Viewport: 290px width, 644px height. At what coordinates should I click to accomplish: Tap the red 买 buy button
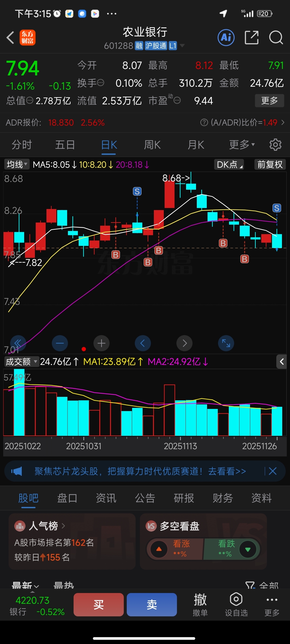coord(99,605)
